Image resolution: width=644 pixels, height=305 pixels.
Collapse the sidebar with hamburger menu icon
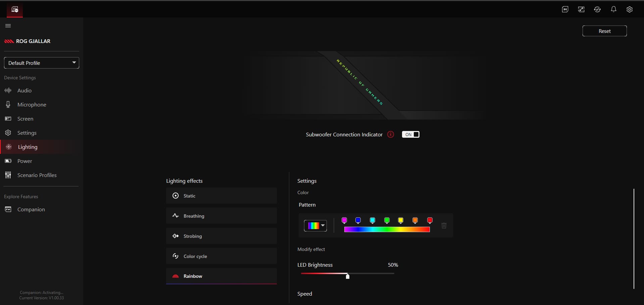8,26
